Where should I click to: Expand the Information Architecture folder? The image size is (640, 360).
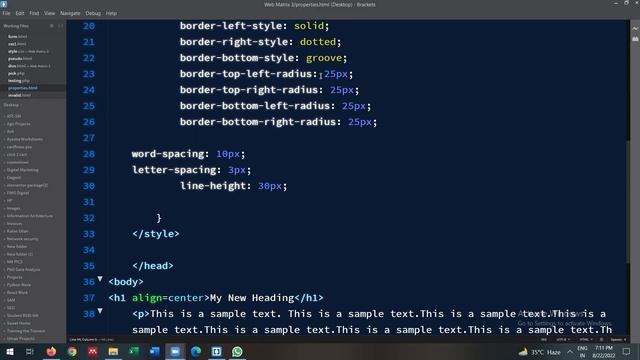29,216
